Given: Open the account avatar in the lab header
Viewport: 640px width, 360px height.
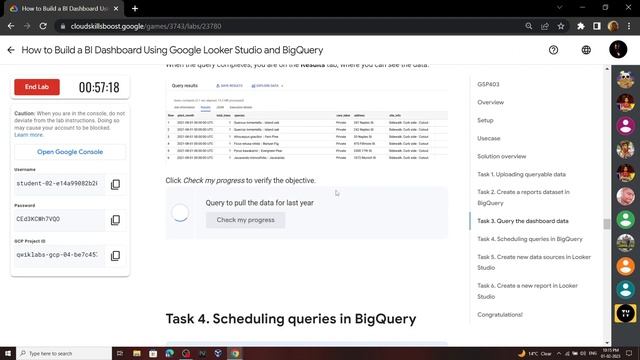Looking at the screenshot, I should coord(618,49).
